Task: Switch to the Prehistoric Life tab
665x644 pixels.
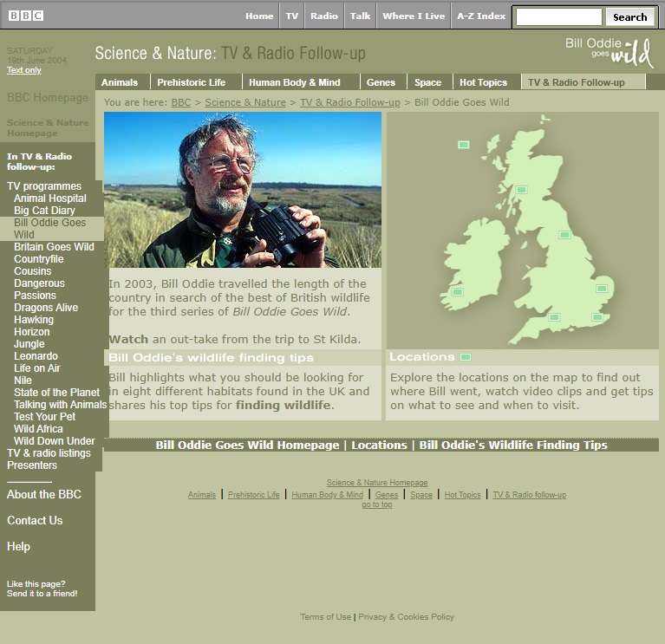Action: [192, 82]
